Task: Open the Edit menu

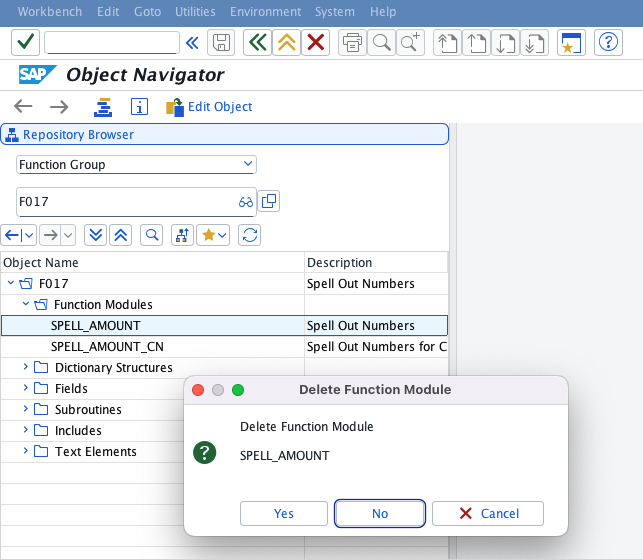Action: coord(108,11)
